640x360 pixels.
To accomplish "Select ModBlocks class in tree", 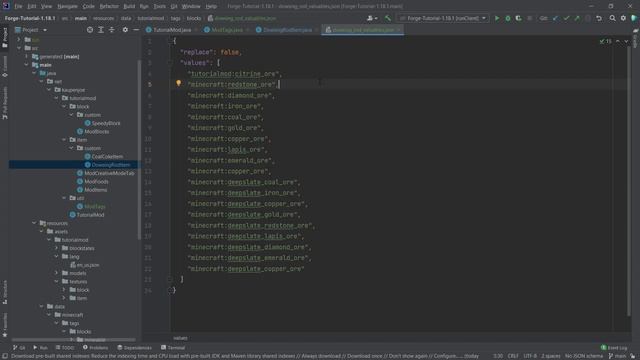I will coord(93,131).
